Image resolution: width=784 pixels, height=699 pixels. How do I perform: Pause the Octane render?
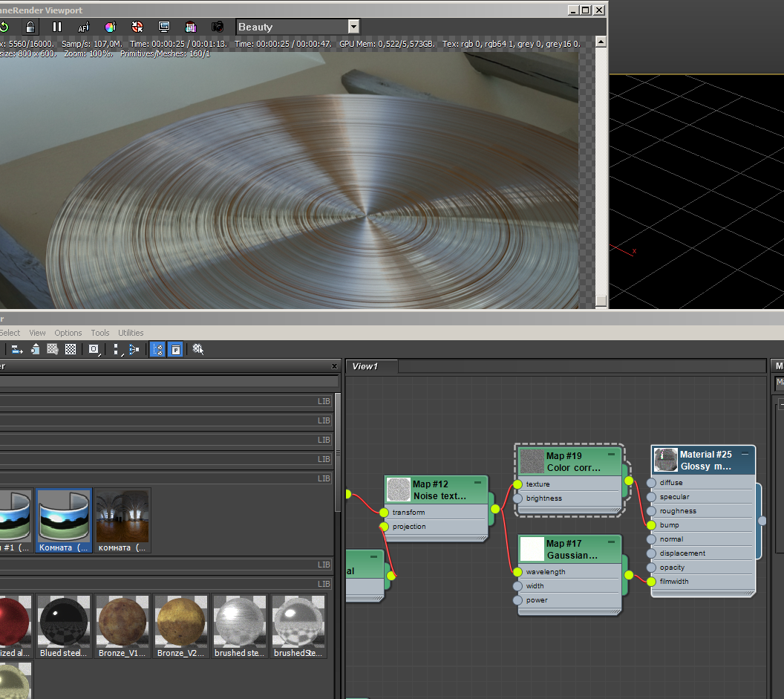click(56, 27)
